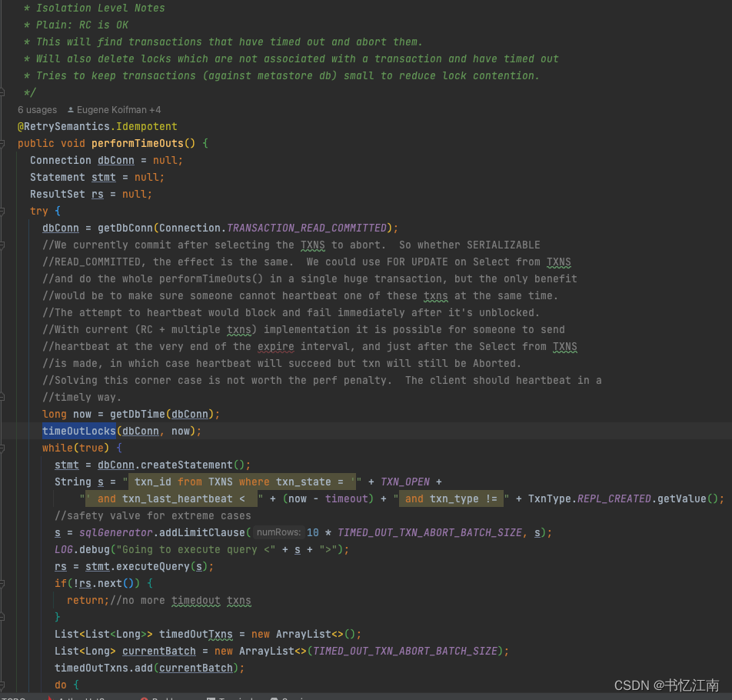
Task: Collapse the performTimeOuts() method fold marker
Action: [2, 143]
